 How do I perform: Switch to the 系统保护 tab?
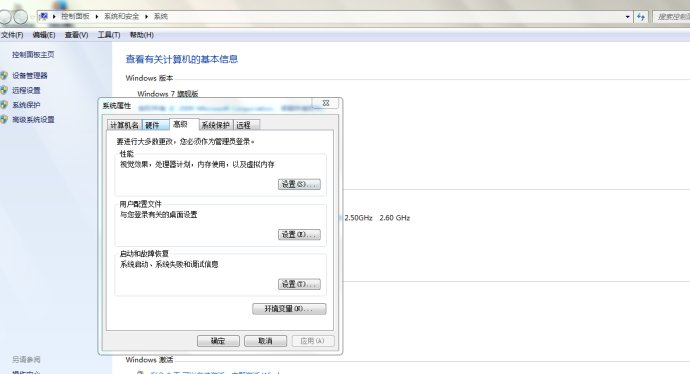click(x=216, y=125)
